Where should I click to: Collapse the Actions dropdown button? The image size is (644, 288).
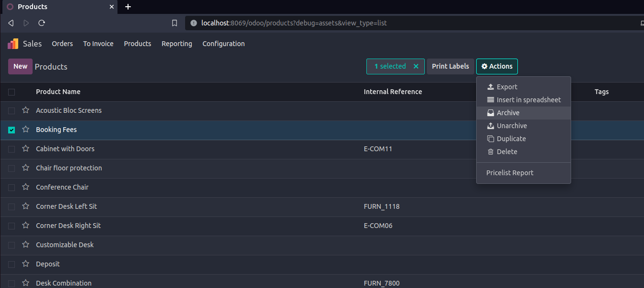497,66
